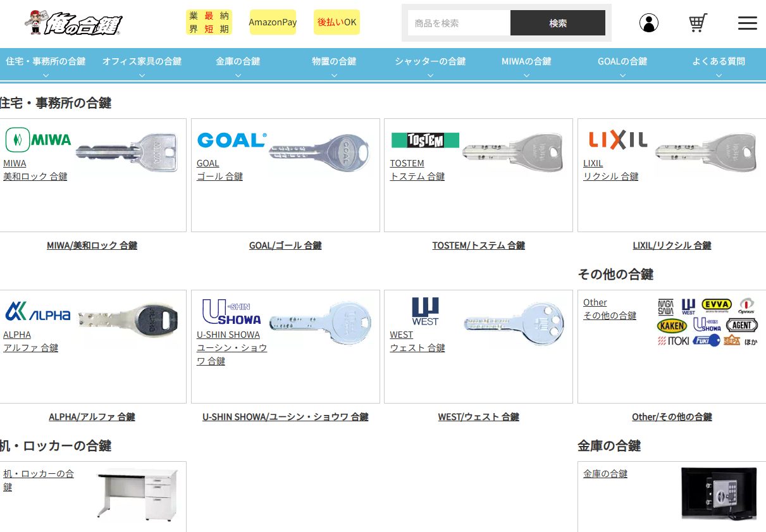Screen dimensions: 766x532
Task: Click the GOAL brand logo
Action: [232, 140]
